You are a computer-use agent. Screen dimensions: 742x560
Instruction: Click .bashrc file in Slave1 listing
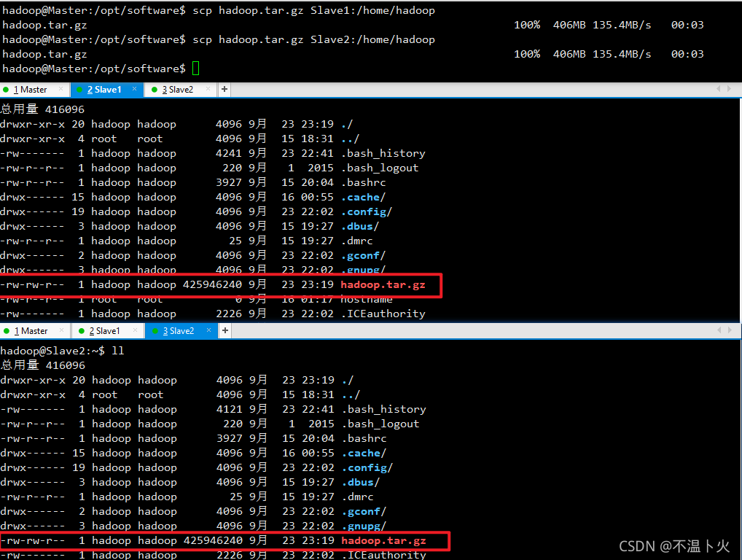[x=364, y=183]
